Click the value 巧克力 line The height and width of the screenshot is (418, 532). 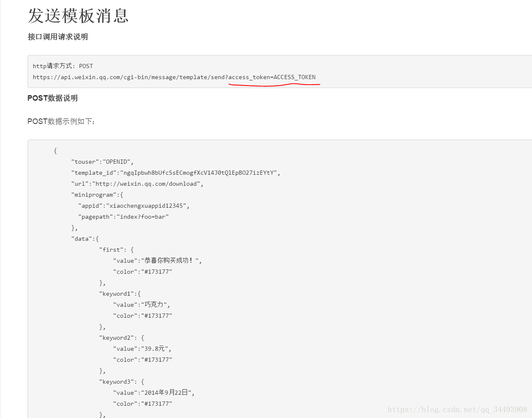pos(141,305)
